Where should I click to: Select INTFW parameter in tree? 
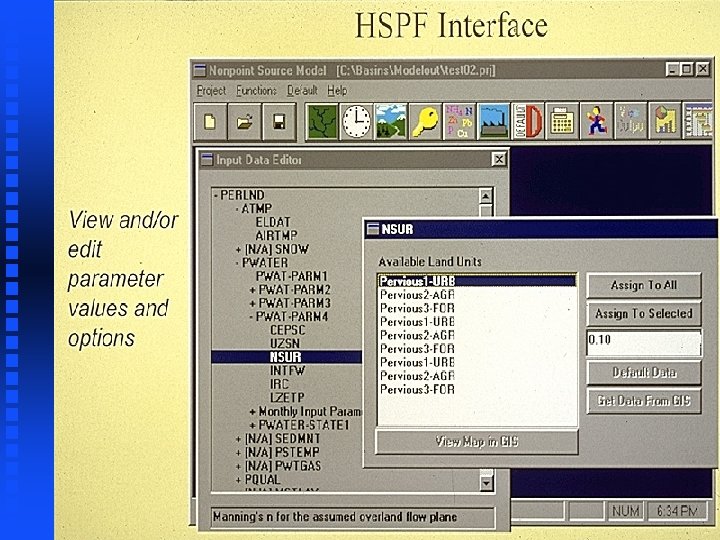pyautogui.click(x=287, y=371)
